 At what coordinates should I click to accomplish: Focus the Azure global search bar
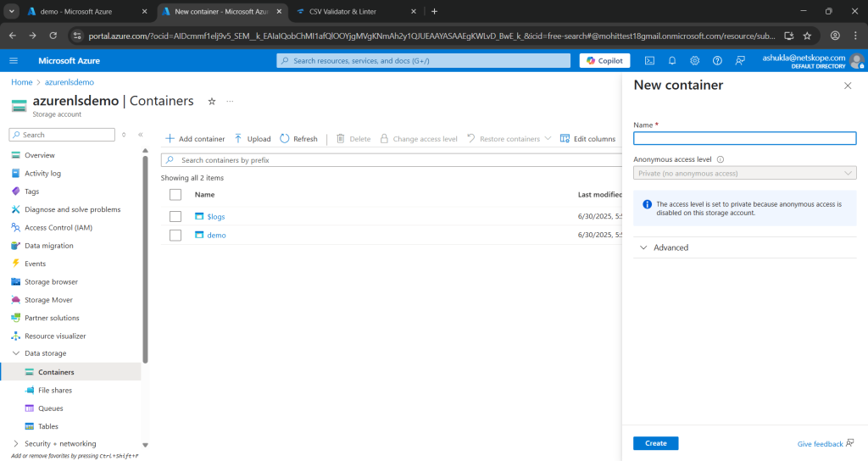[424, 61]
